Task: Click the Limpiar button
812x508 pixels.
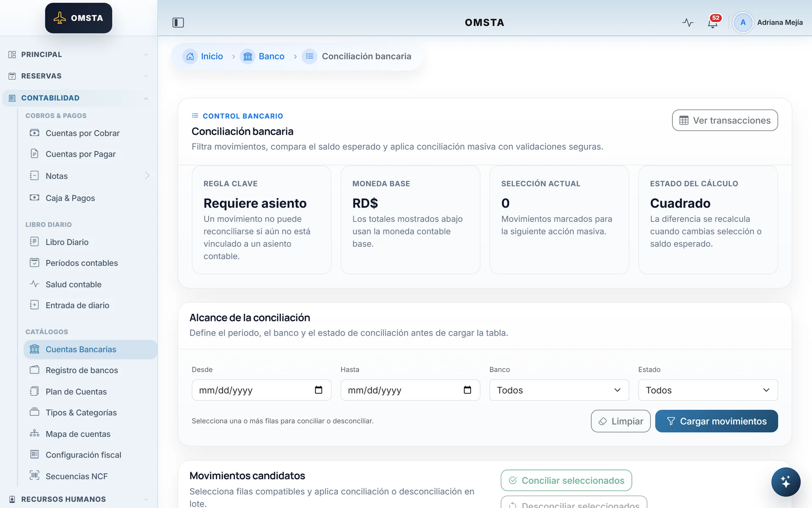Action: coord(620,421)
